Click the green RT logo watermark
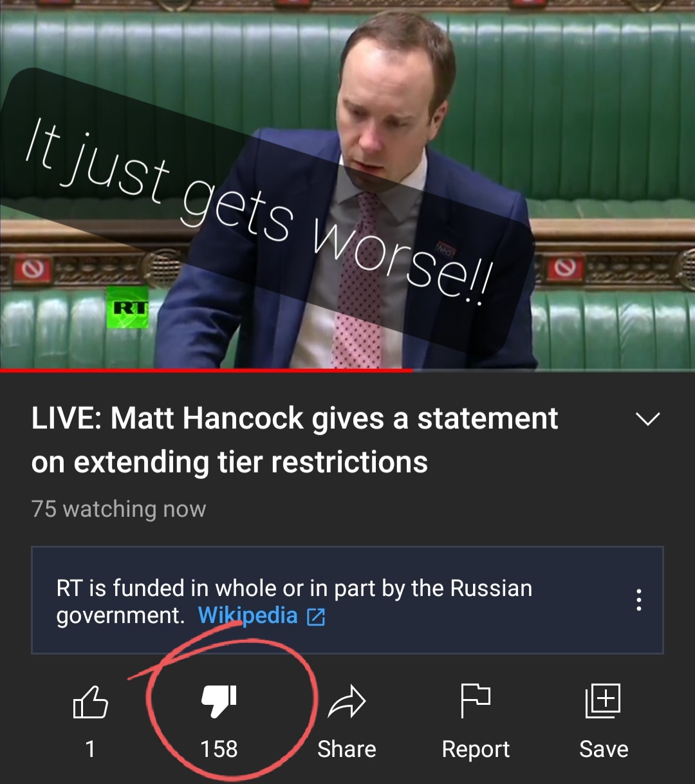Image resolution: width=695 pixels, height=784 pixels. 128,308
